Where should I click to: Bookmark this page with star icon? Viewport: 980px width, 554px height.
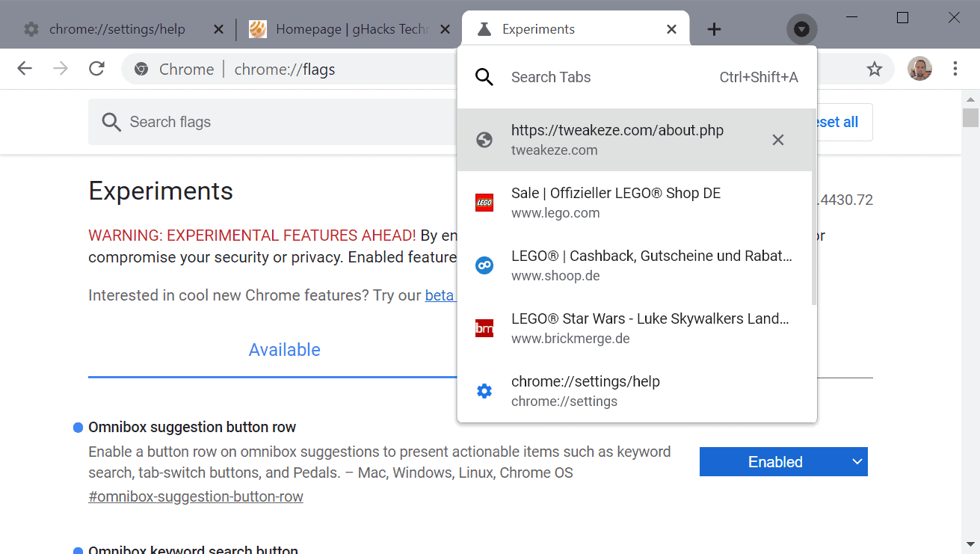pos(874,69)
